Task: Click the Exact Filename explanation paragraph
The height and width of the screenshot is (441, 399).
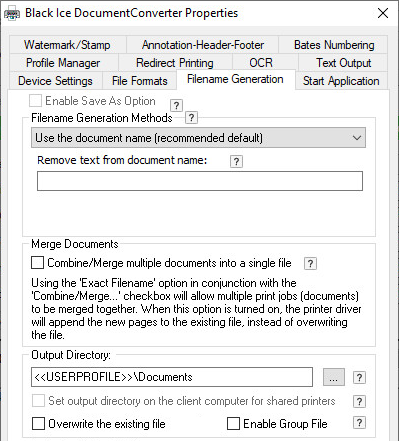Action: [196, 309]
